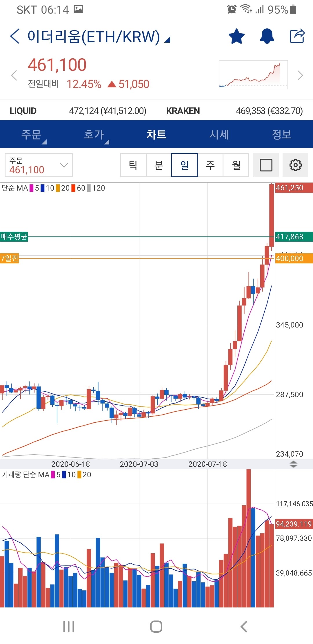The height and width of the screenshot is (644, 313).
Task: Open chart settings gear icon
Action: point(295,165)
